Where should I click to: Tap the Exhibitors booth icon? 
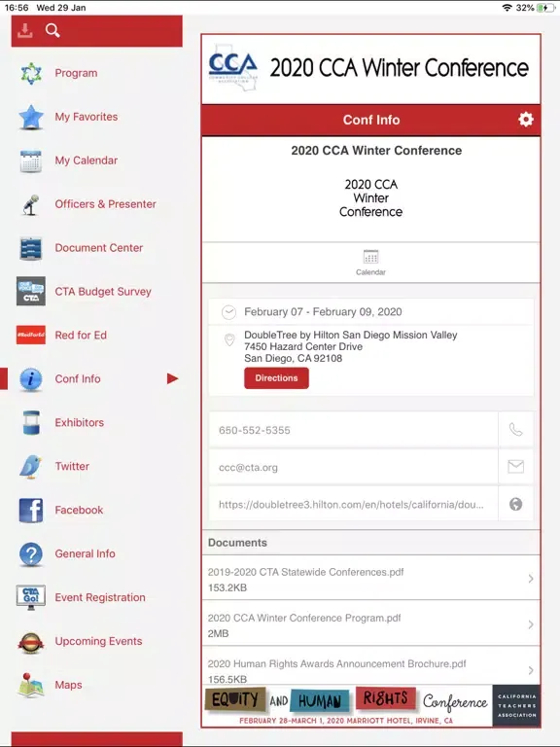31,422
